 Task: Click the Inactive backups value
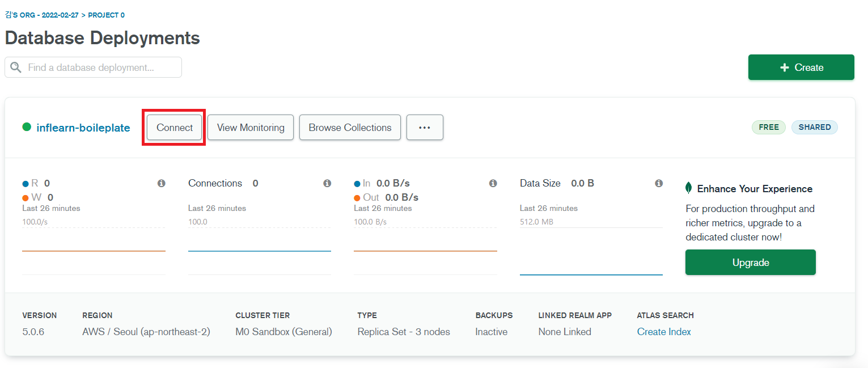[x=492, y=332]
